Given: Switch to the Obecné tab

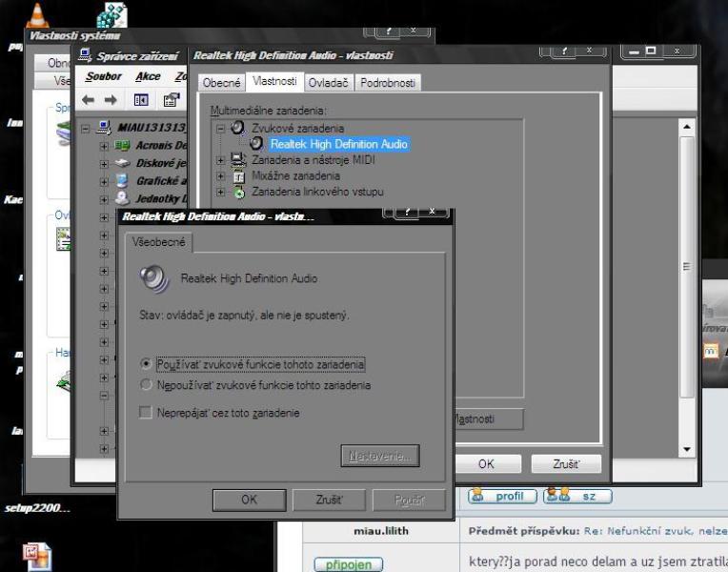Looking at the screenshot, I should pos(221,83).
